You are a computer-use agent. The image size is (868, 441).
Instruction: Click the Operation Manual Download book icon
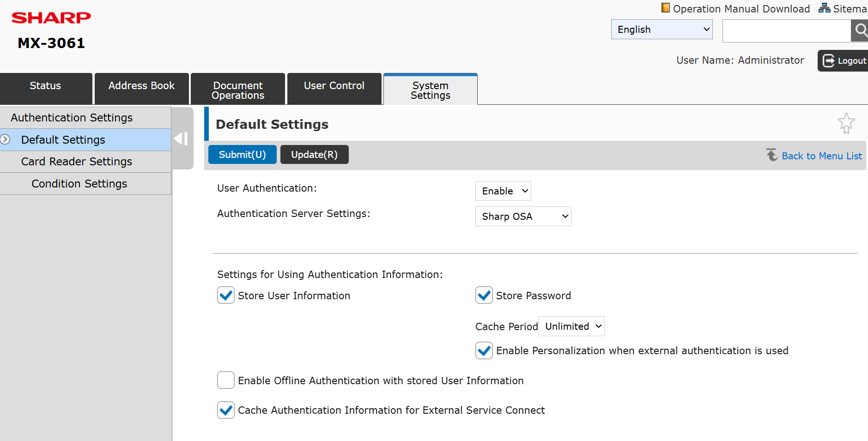click(665, 8)
